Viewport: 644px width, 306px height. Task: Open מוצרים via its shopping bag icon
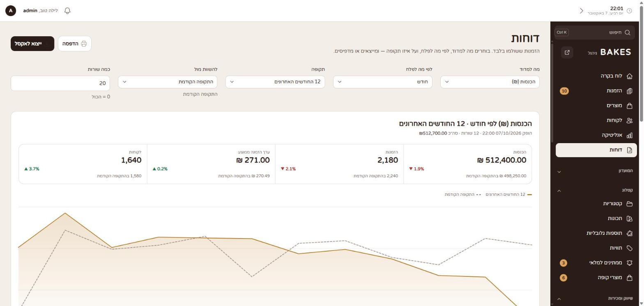click(x=630, y=106)
